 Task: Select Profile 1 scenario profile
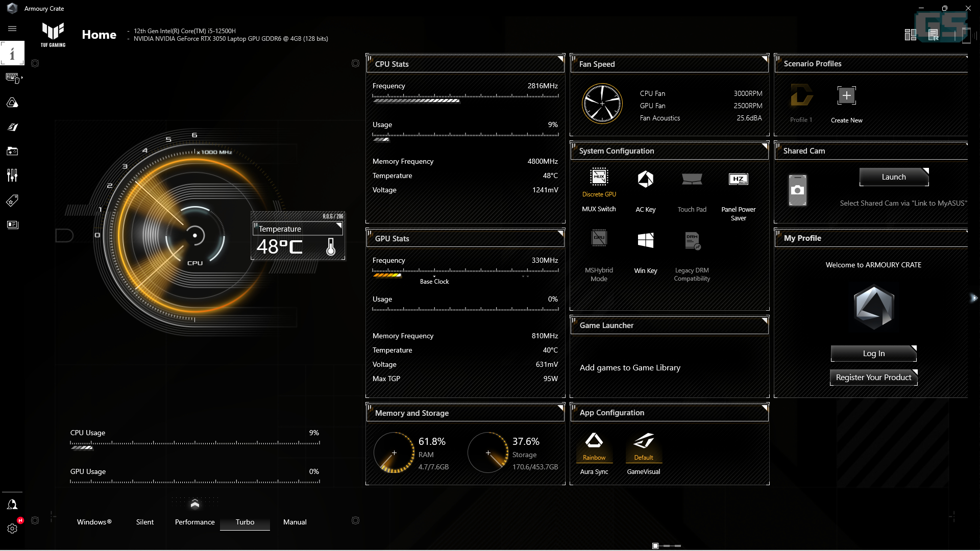[x=801, y=104]
